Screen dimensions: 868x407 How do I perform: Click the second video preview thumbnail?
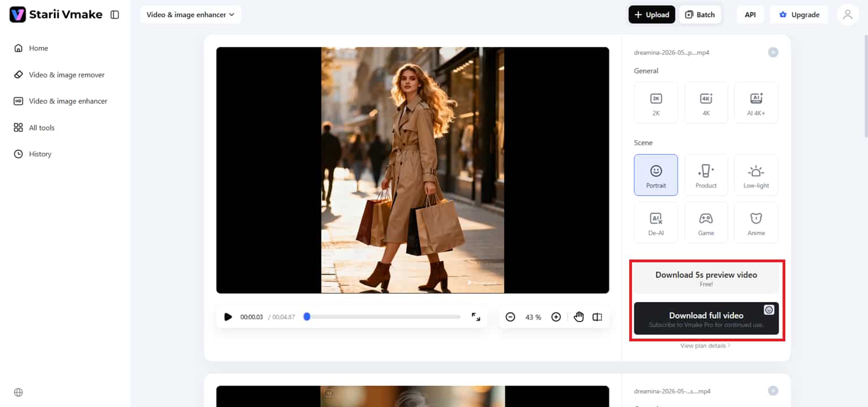[412, 396]
